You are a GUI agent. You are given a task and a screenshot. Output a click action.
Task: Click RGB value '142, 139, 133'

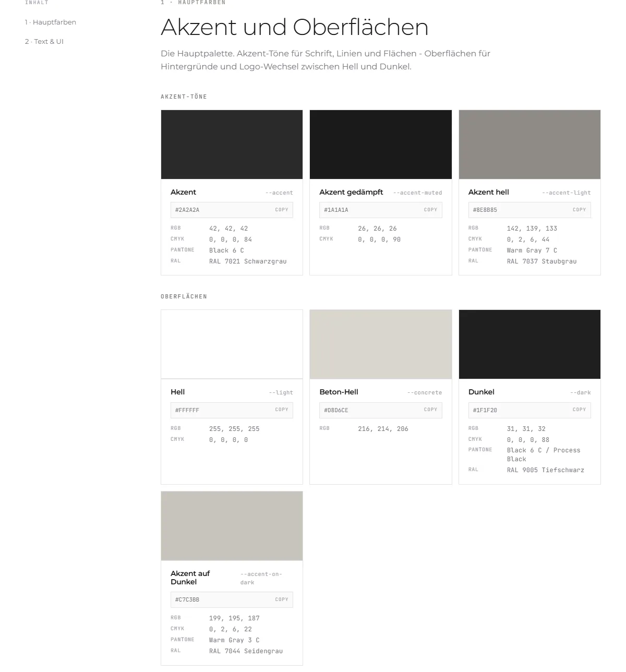532,229
